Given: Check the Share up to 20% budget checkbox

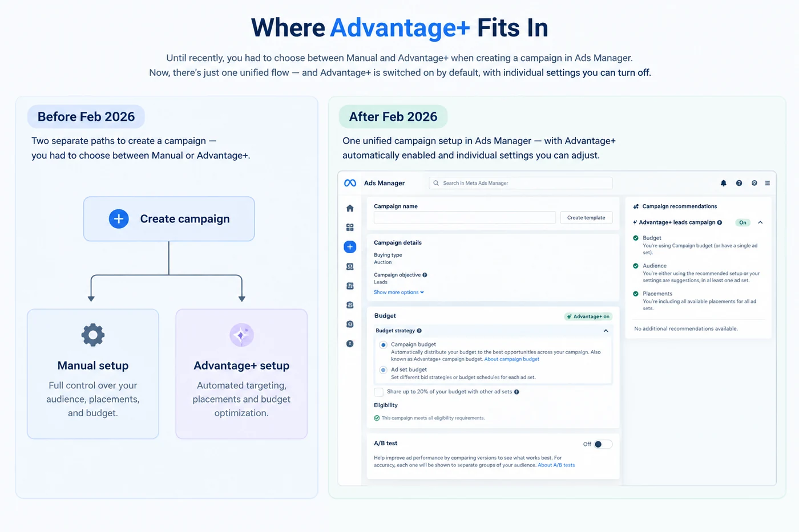Looking at the screenshot, I should pyautogui.click(x=378, y=392).
